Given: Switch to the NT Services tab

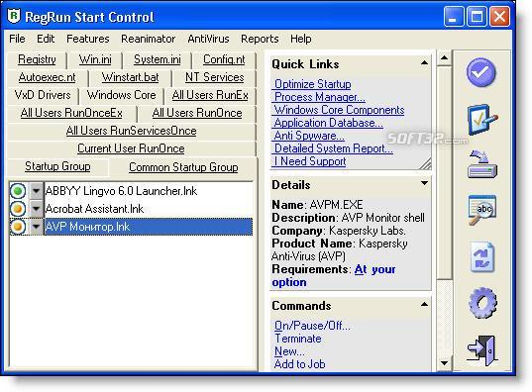Looking at the screenshot, I should [x=214, y=77].
